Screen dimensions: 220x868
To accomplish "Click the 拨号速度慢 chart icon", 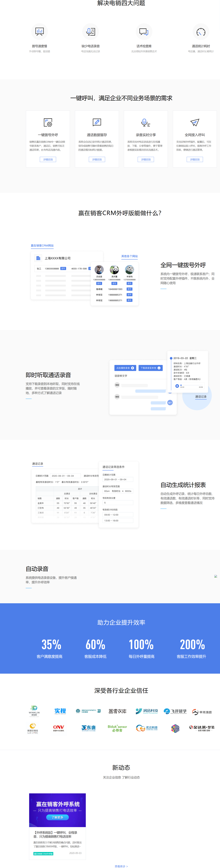I will 39,32.
